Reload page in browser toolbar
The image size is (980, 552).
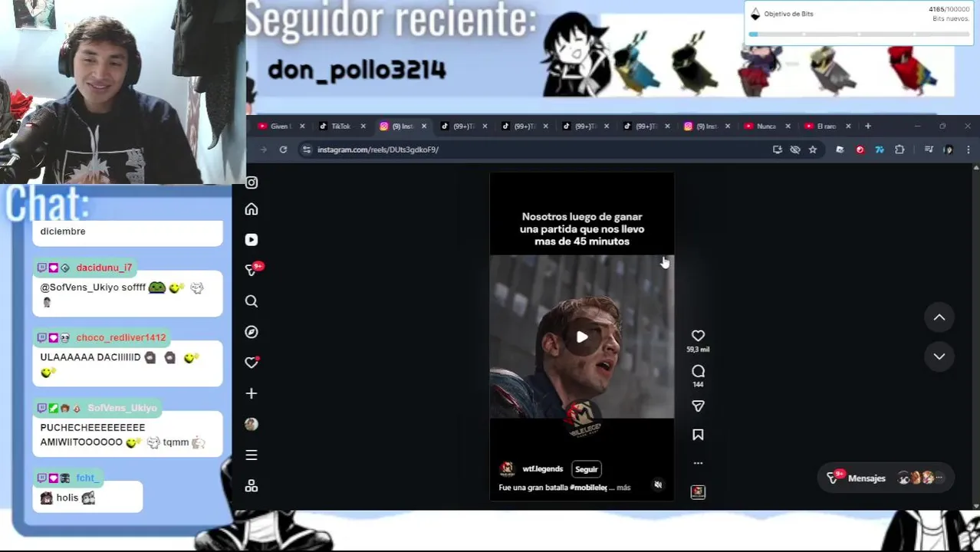tap(283, 149)
